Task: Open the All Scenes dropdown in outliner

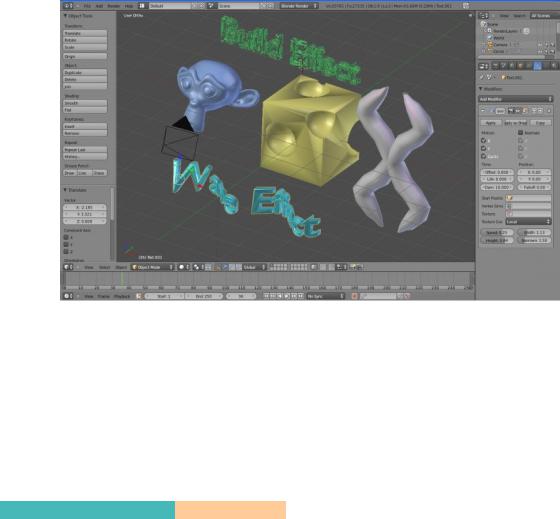Action: [x=544, y=16]
